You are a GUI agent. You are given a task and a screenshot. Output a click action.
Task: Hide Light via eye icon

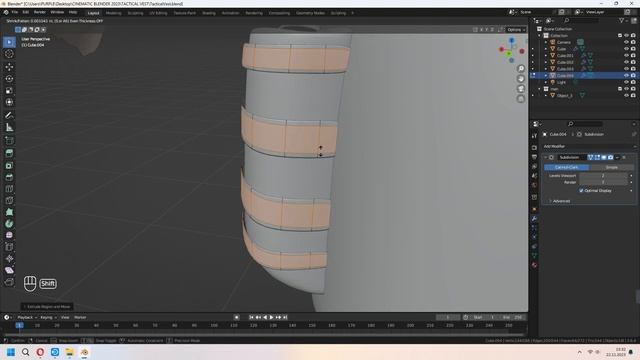pos(626,82)
